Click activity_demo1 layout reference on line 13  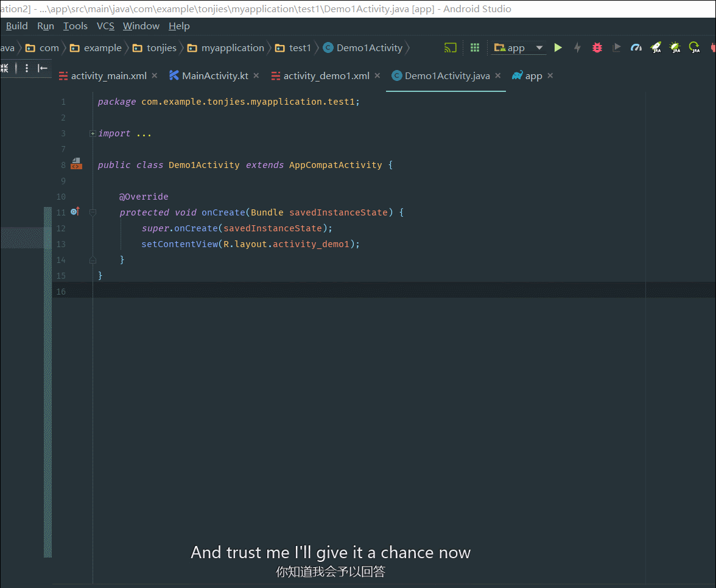311,244
